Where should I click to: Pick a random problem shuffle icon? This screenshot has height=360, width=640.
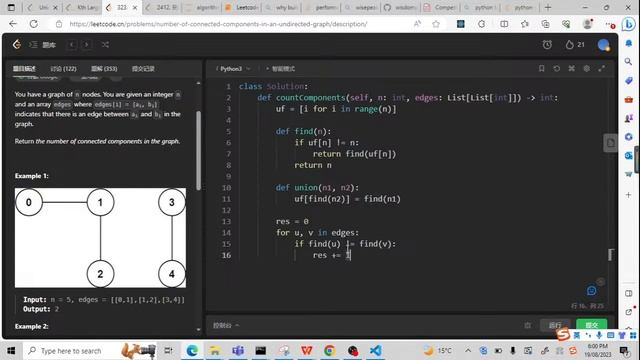click(x=105, y=44)
